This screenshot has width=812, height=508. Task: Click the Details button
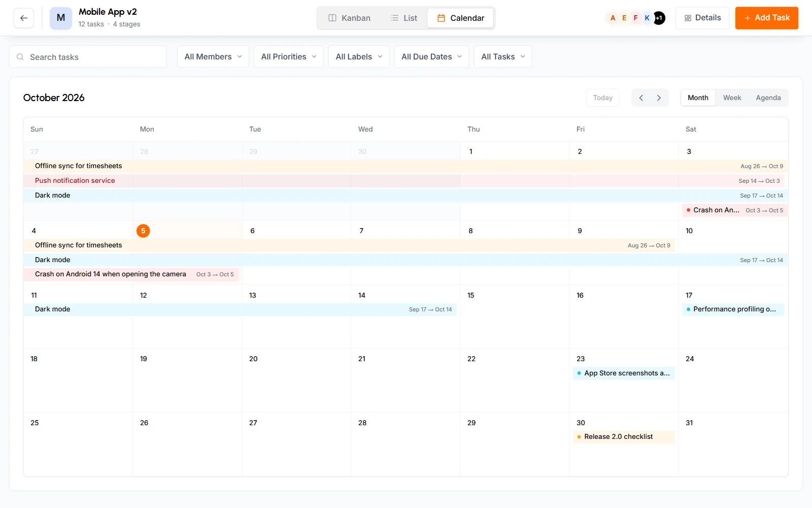click(702, 18)
